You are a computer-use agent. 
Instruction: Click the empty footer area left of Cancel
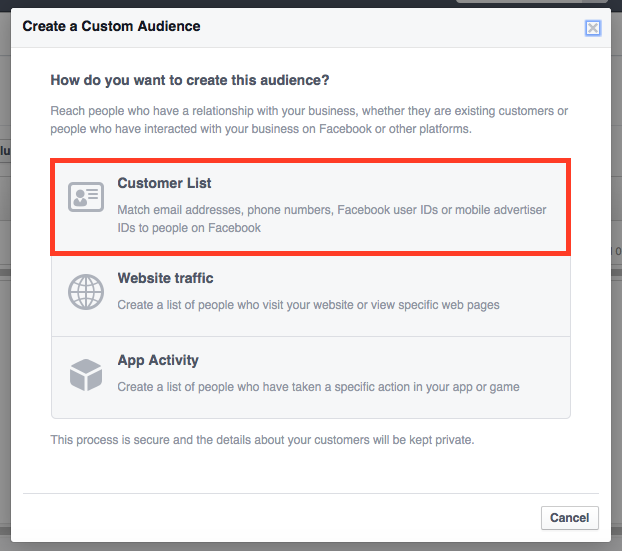(280, 518)
